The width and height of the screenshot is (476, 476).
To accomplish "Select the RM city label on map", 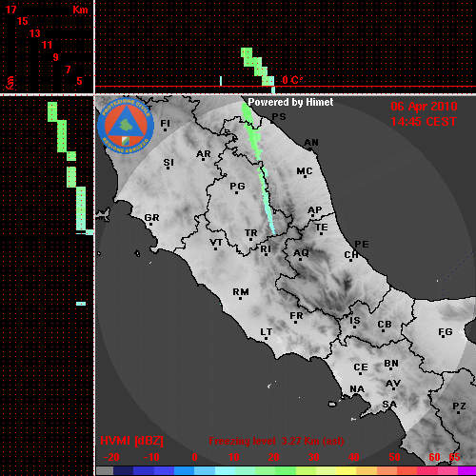I will tap(241, 292).
